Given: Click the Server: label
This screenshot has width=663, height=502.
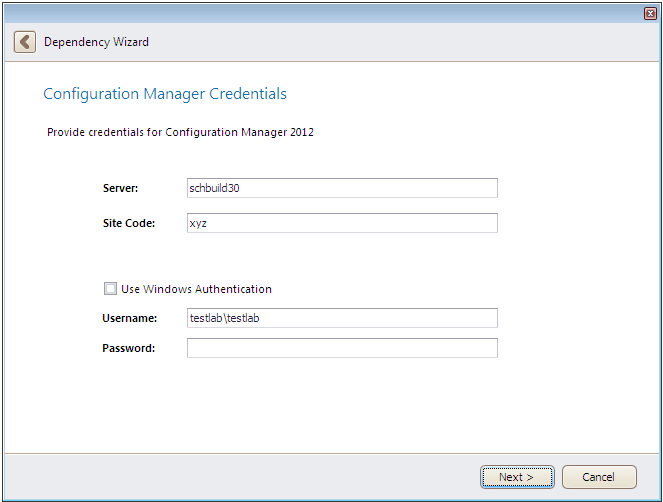Looking at the screenshot, I should (x=120, y=188).
